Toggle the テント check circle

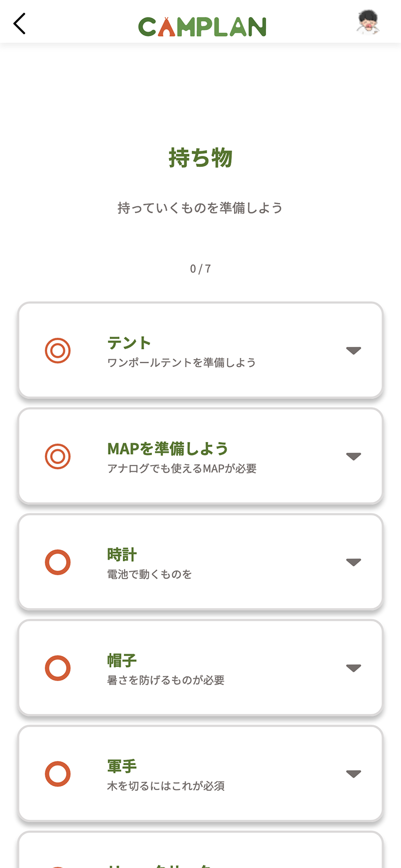tap(58, 350)
